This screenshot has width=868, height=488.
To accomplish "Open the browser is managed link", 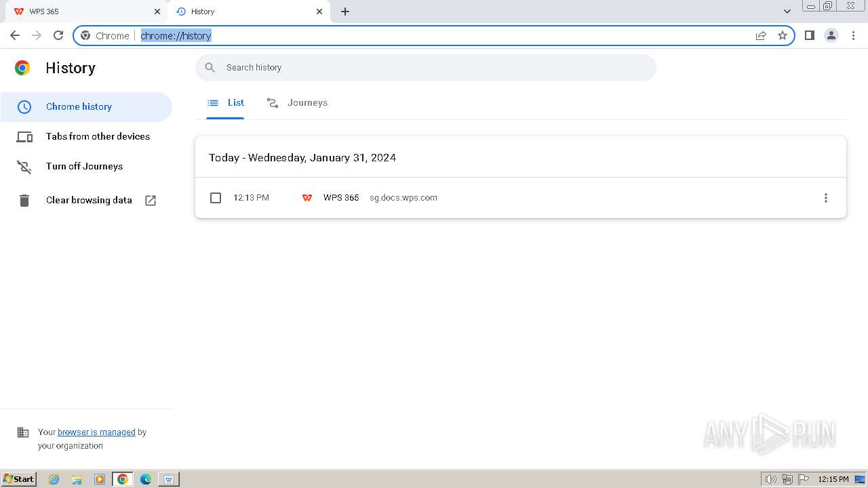I will pos(96,432).
